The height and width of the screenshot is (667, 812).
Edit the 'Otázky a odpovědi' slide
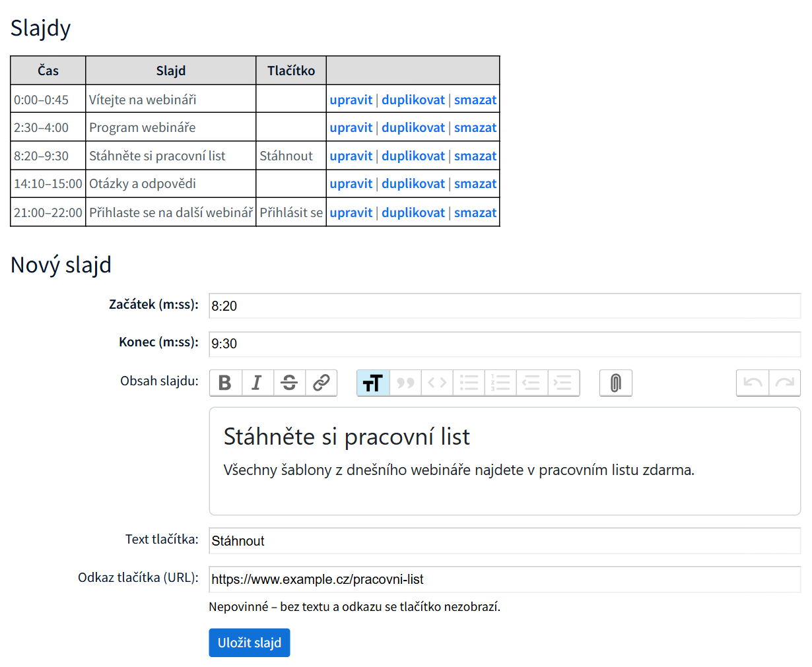tap(351, 183)
